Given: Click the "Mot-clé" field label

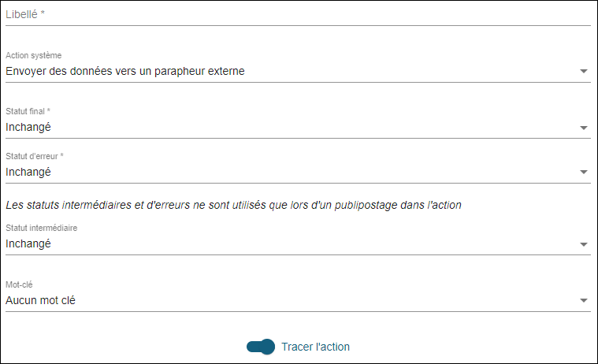Looking at the screenshot, I should [x=19, y=284].
